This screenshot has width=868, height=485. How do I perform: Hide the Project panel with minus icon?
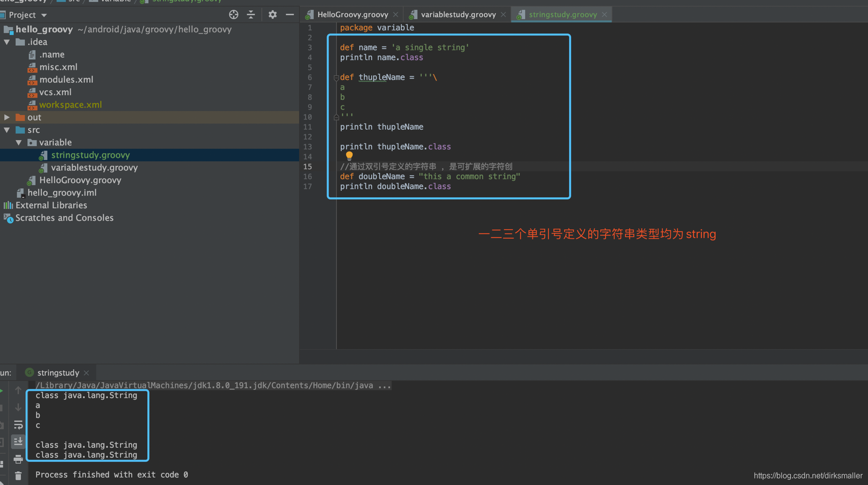(290, 15)
